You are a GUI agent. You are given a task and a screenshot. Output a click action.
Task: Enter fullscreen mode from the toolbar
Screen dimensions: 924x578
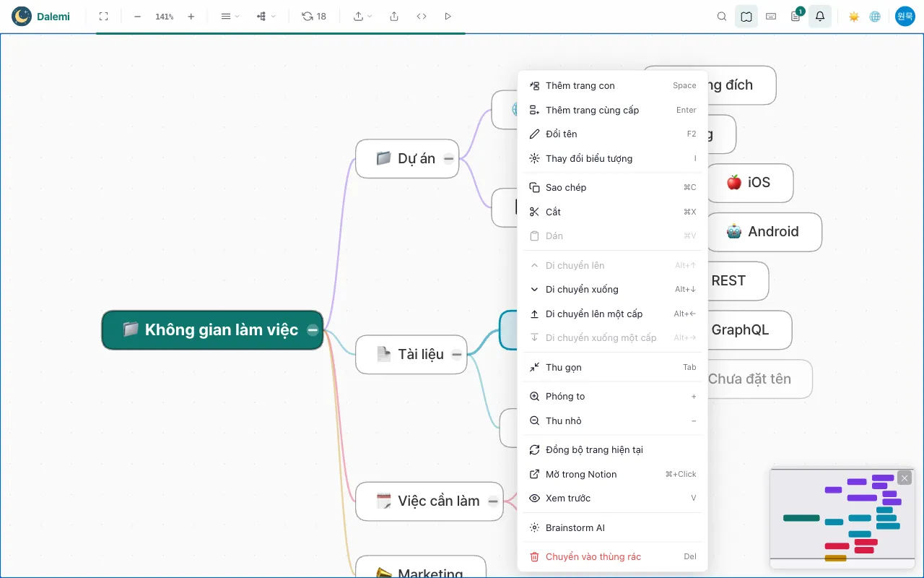click(x=103, y=16)
